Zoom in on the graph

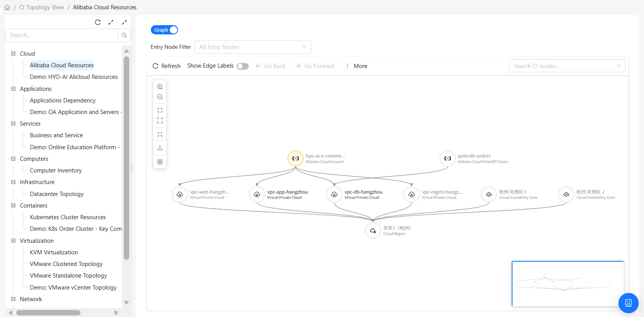coord(160,87)
